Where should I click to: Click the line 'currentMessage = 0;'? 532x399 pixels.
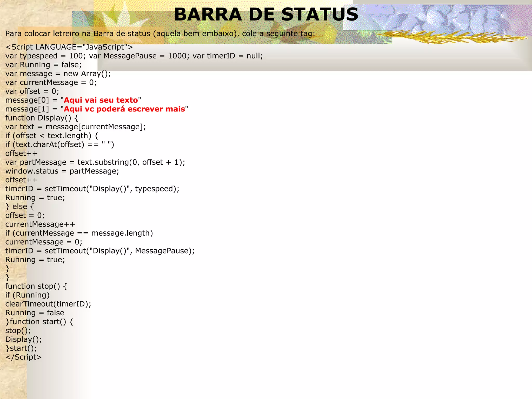pos(44,242)
